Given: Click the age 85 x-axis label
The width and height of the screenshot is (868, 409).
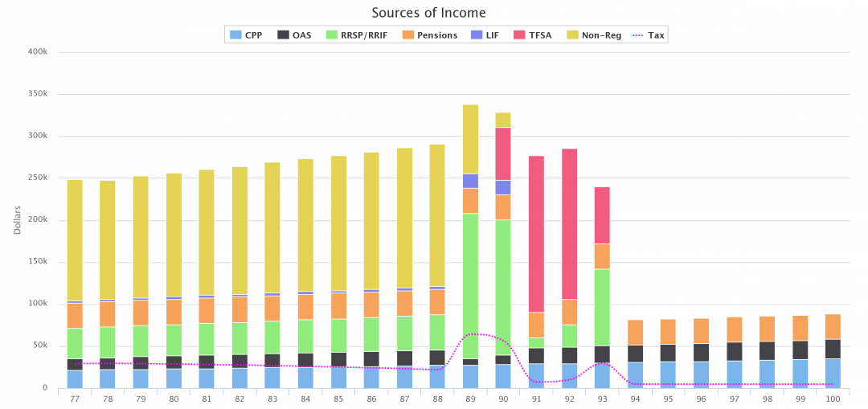Looking at the screenshot, I should [338, 399].
